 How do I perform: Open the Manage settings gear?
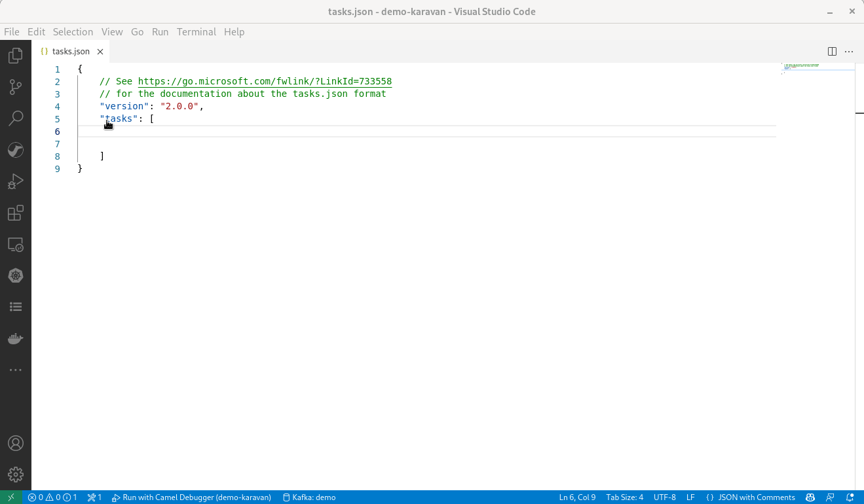pyautogui.click(x=16, y=475)
